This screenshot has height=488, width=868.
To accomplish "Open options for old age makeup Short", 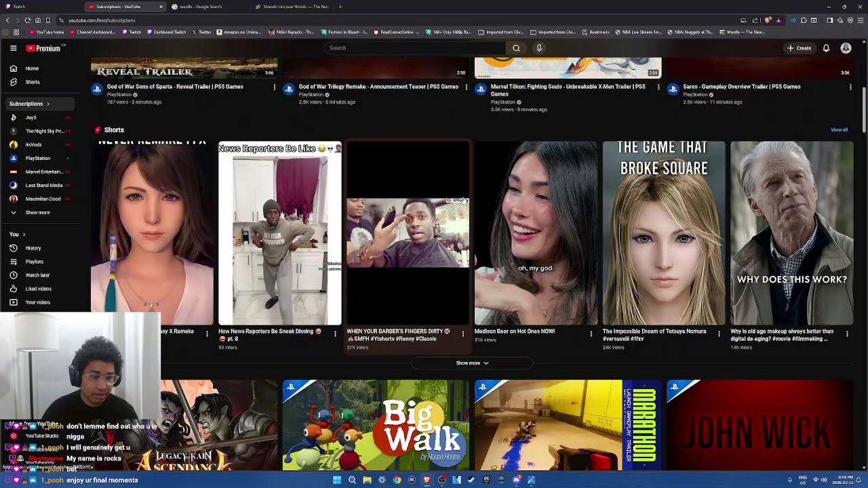I will [x=847, y=333].
